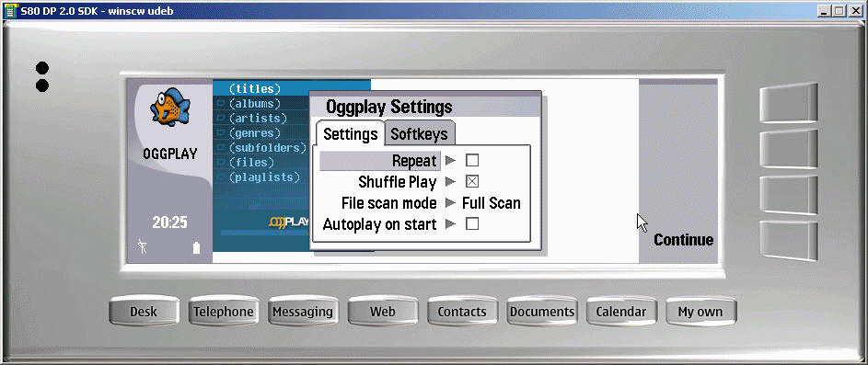Open the Web application key
The image size is (868, 365).
383,312
